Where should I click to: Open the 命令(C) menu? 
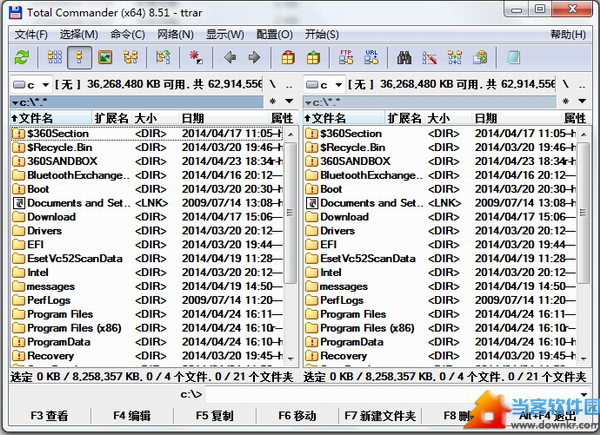(128, 34)
